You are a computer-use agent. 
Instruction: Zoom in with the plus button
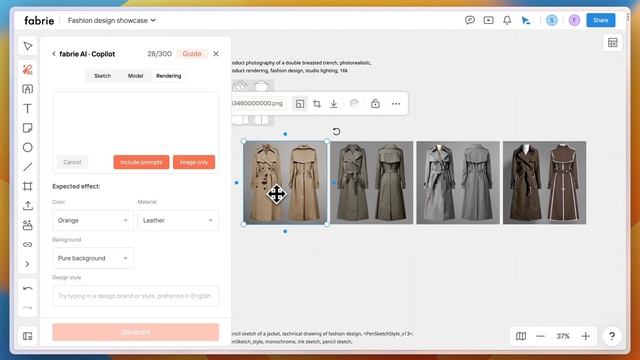[x=585, y=336]
